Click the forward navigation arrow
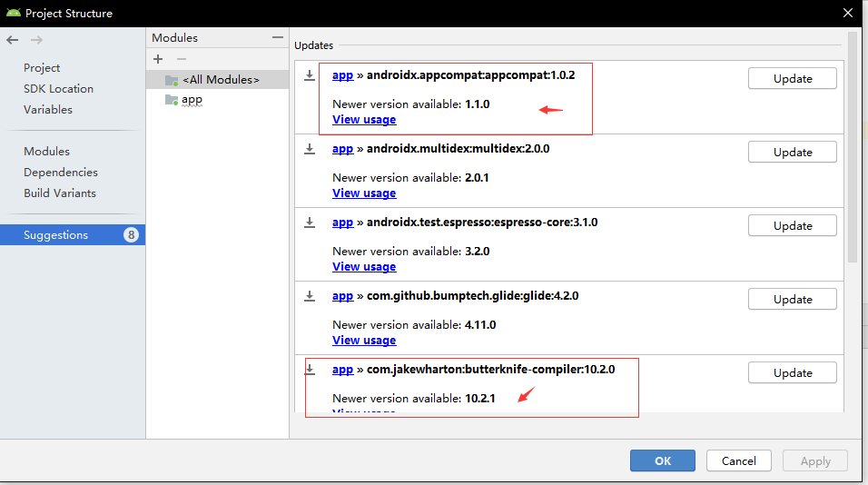868x485 pixels. 36,40
